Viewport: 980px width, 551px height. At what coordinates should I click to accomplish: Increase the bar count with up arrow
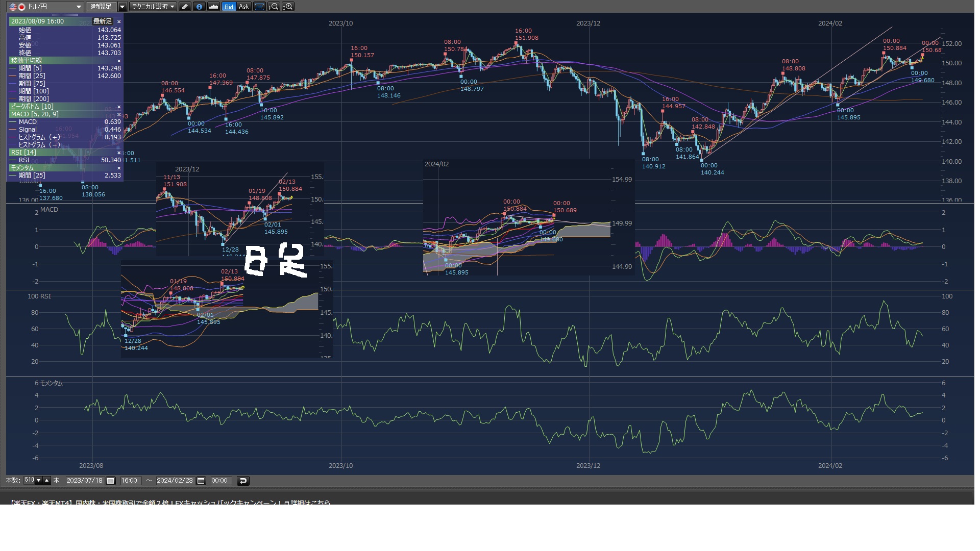47,481
